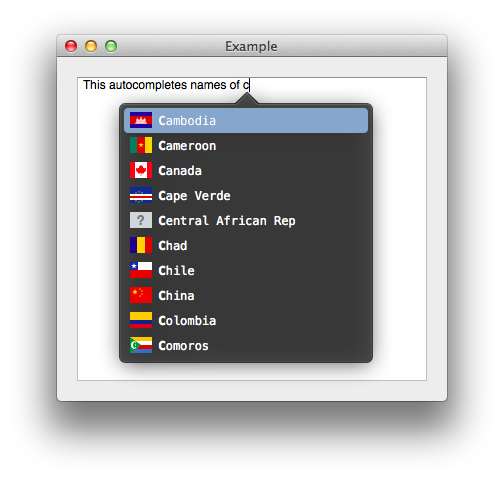Choose Central African Rep suggestion
Image resolution: width=504 pixels, height=480 pixels.
click(246, 221)
